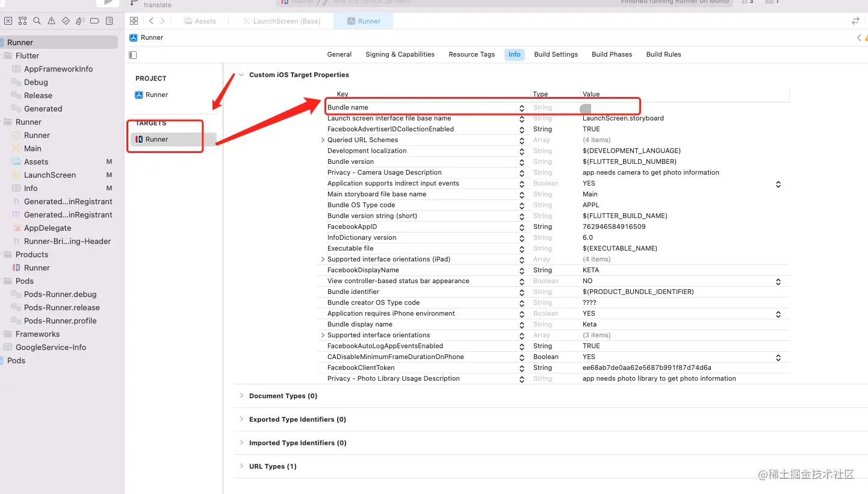The image size is (868, 494).
Task: Open the report navigator icon
Action: point(109,21)
